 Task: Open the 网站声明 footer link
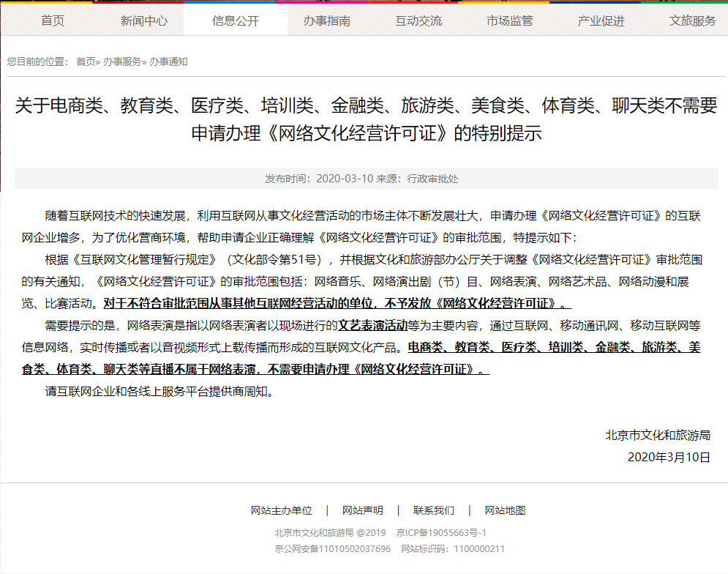363,510
